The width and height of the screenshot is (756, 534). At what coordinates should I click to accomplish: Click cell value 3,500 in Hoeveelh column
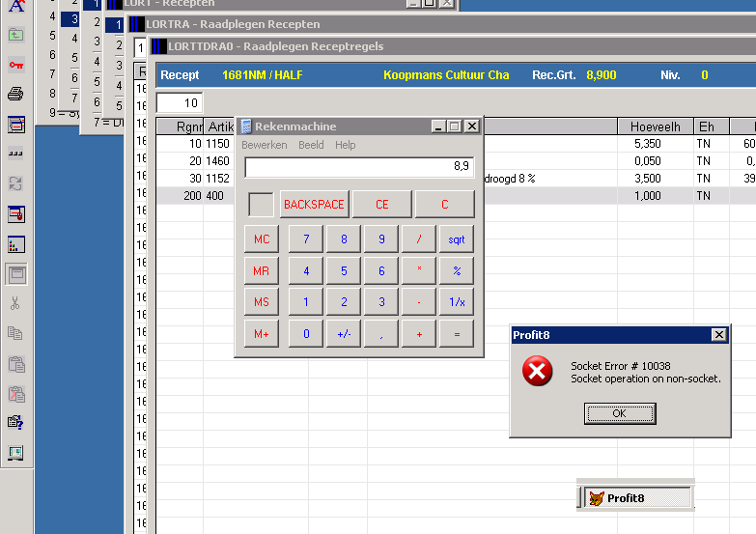pyautogui.click(x=648, y=179)
